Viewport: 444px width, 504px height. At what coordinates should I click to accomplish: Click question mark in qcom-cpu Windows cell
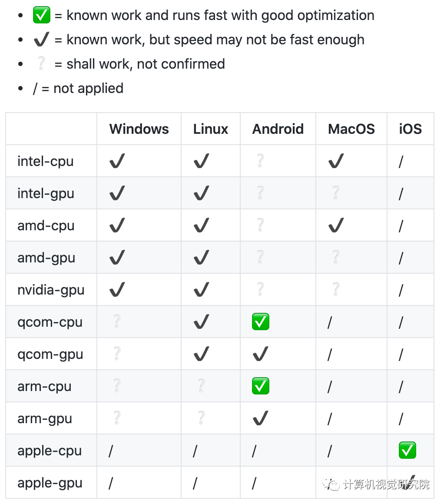point(117,322)
